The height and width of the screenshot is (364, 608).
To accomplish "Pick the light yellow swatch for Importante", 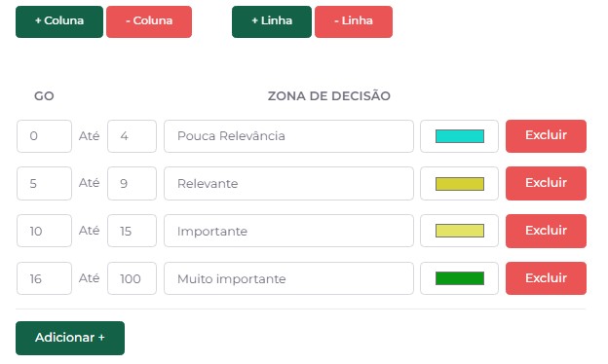I will [460, 231].
